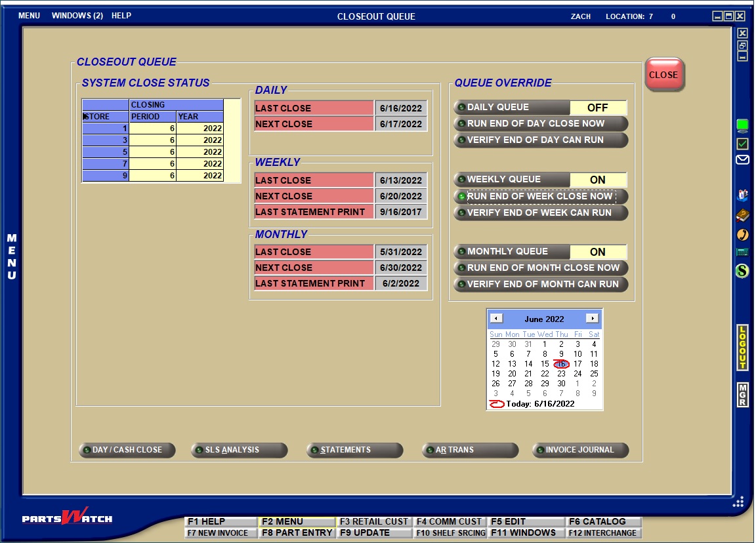Screen dimensions: 756x543
Task: Open the mail envelope icon
Action: (x=742, y=159)
